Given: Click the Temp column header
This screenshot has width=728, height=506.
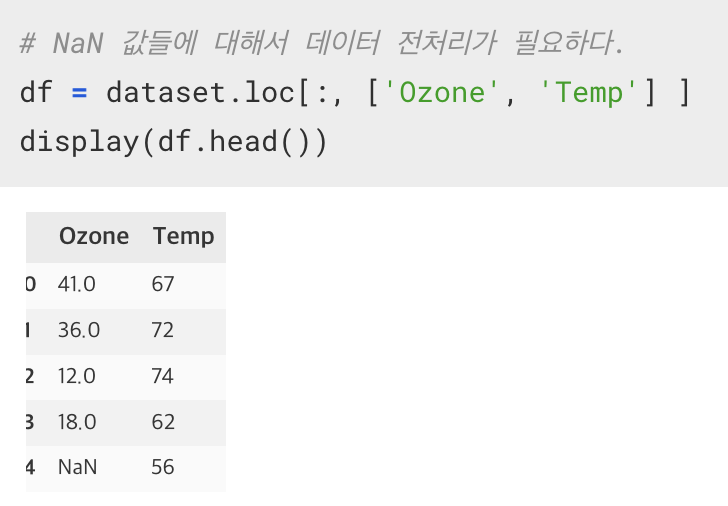Looking at the screenshot, I should point(183,236).
